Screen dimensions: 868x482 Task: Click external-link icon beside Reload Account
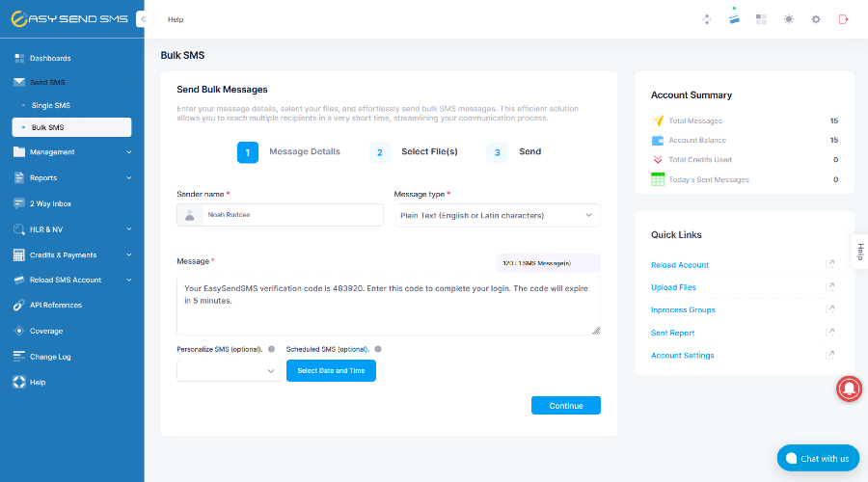(829, 264)
